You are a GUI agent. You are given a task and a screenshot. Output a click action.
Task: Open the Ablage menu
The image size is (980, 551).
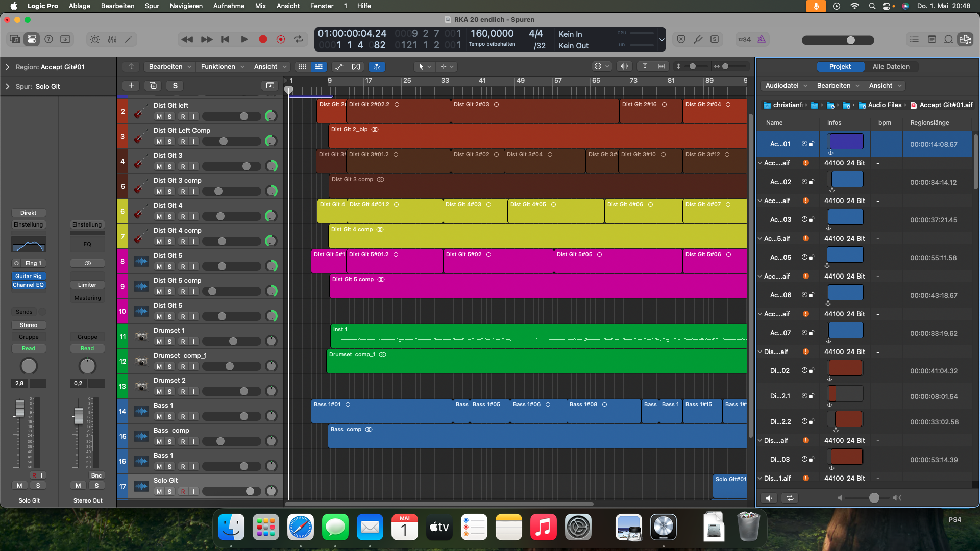click(80, 6)
